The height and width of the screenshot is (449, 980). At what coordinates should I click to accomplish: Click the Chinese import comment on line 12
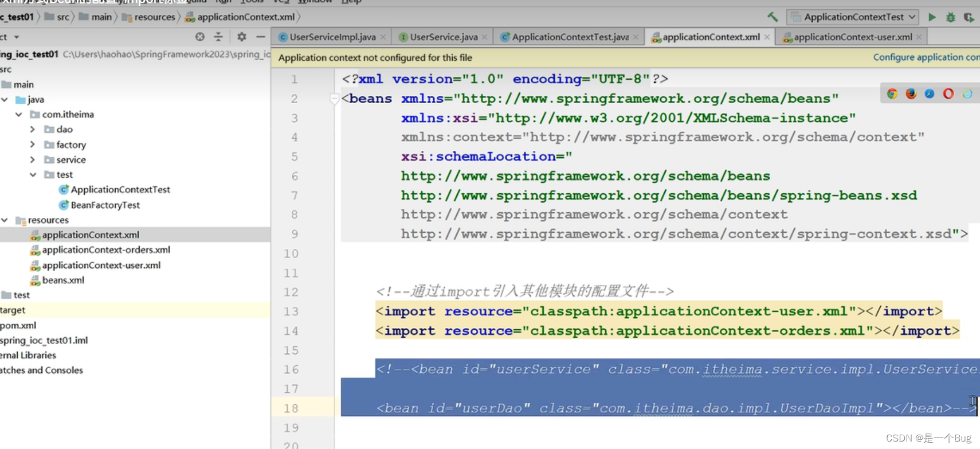coord(525,292)
